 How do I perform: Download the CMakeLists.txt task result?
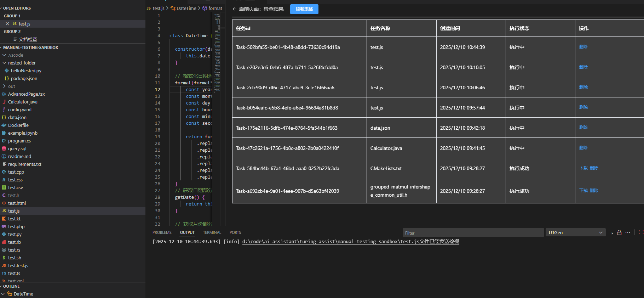click(583, 168)
